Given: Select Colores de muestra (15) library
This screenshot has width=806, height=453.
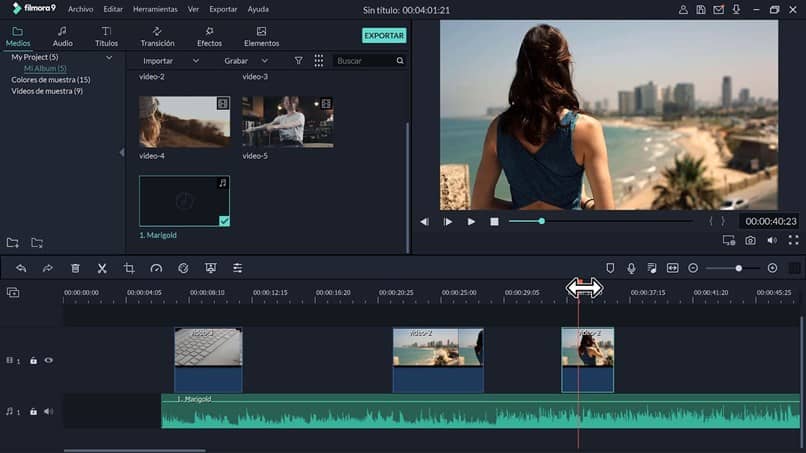Looking at the screenshot, I should tap(50, 80).
